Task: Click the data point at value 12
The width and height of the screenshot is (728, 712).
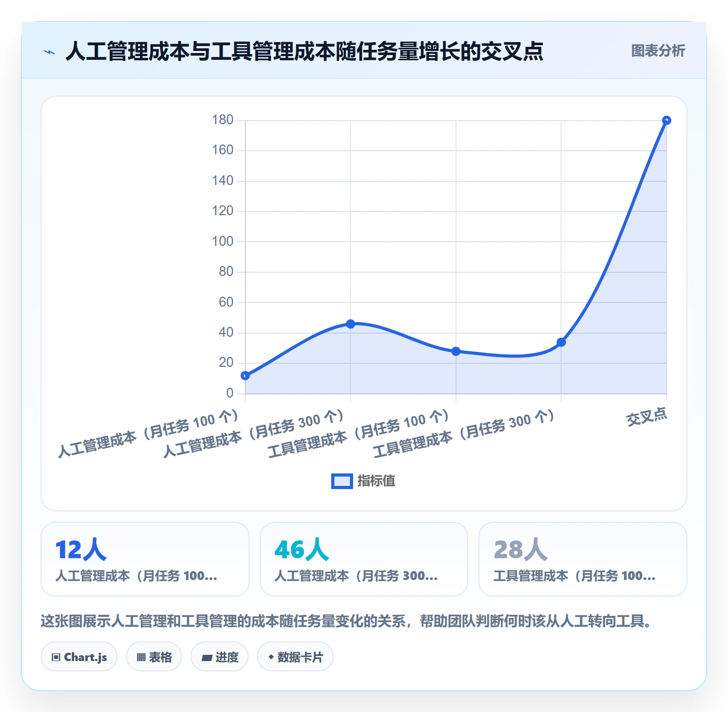Action: click(245, 375)
